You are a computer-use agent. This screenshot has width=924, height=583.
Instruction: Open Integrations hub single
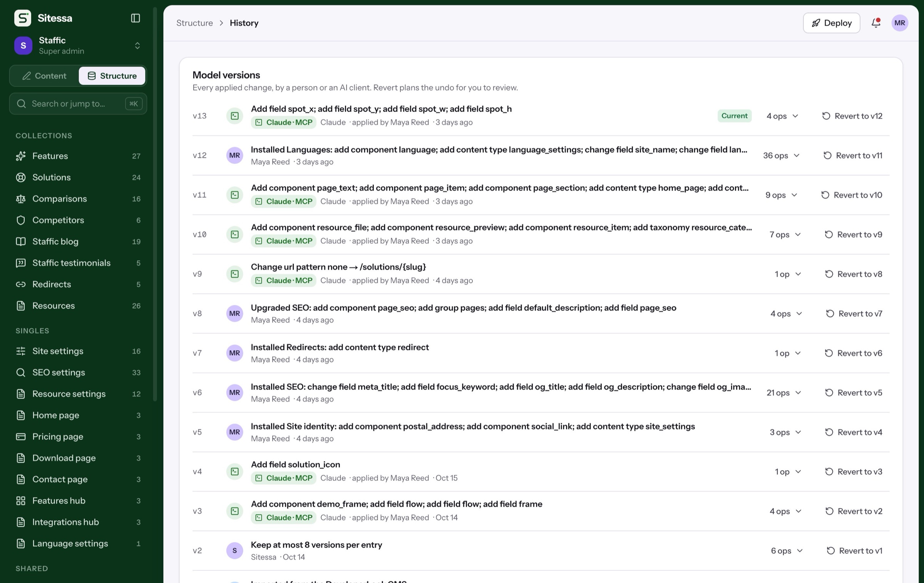(x=78, y=522)
